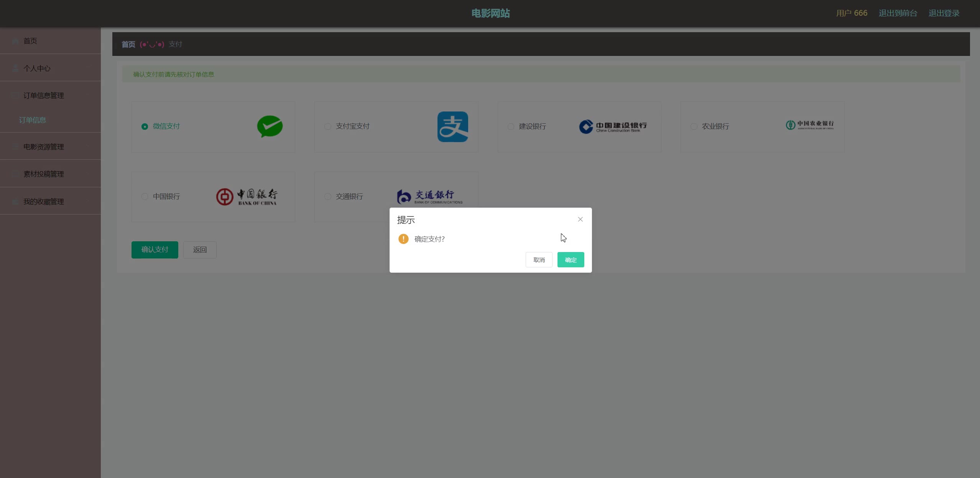This screenshot has height=478, width=980.
Task: Click 退出到前台 link
Action: (898, 13)
